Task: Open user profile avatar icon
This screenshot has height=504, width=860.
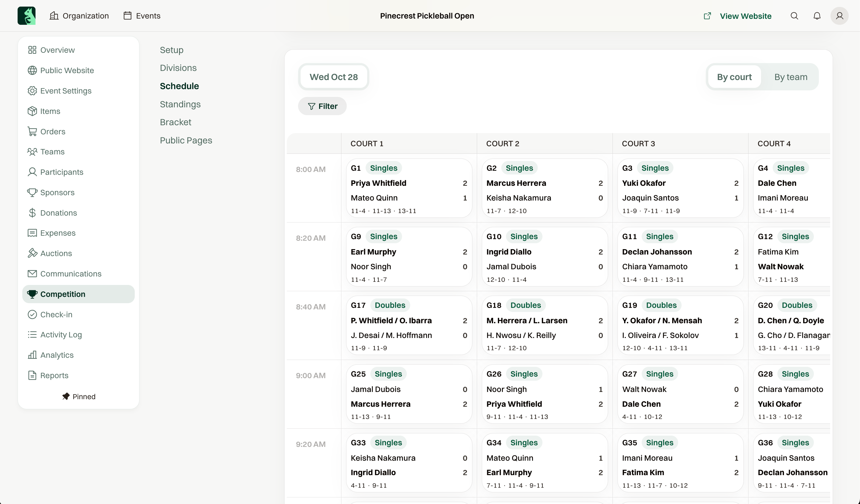Action: coord(839,16)
